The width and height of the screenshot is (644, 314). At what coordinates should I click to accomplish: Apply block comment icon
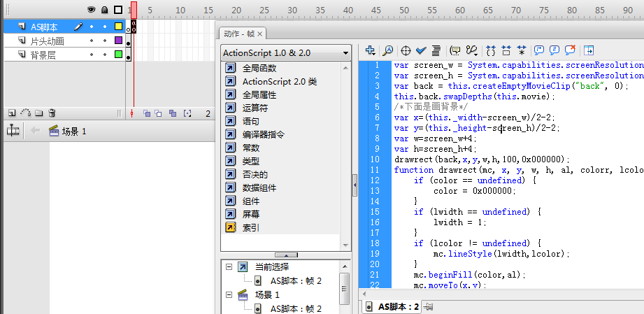(x=539, y=50)
